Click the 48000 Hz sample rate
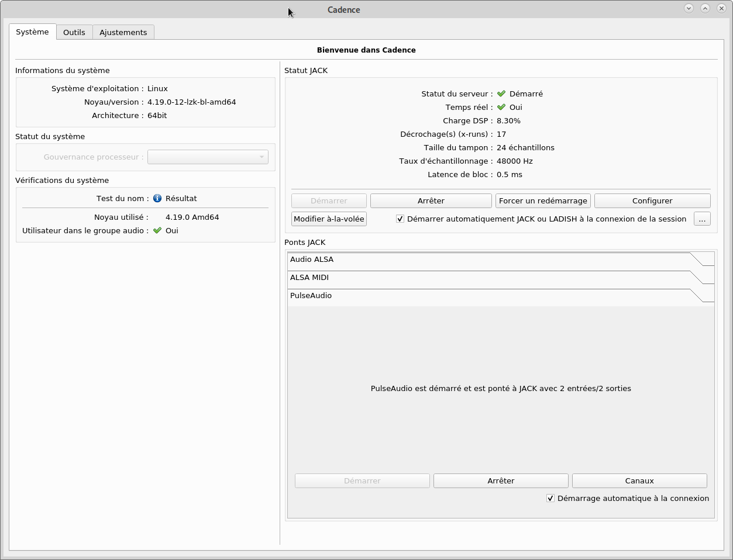The height and width of the screenshot is (560, 733). coord(515,161)
